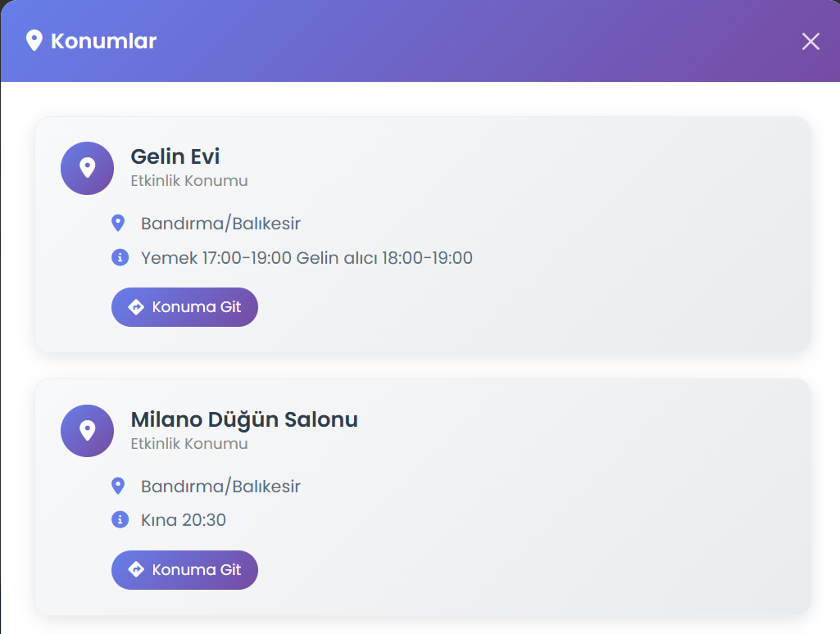Click the small pin icon in Milano card
The width and height of the screenshot is (840, 634).
click(118, 487)
